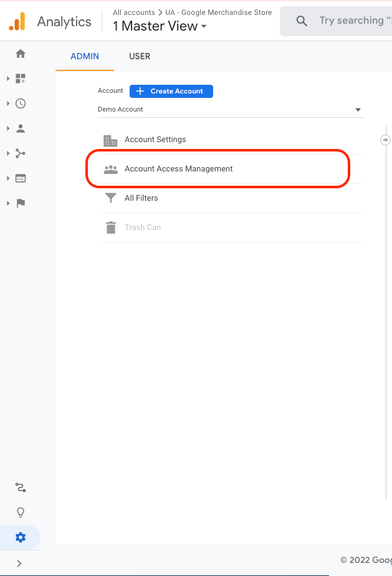Open the 1 Master View selector
The width and height of the screenshot is (392, 576).
(x=160, y=26)
